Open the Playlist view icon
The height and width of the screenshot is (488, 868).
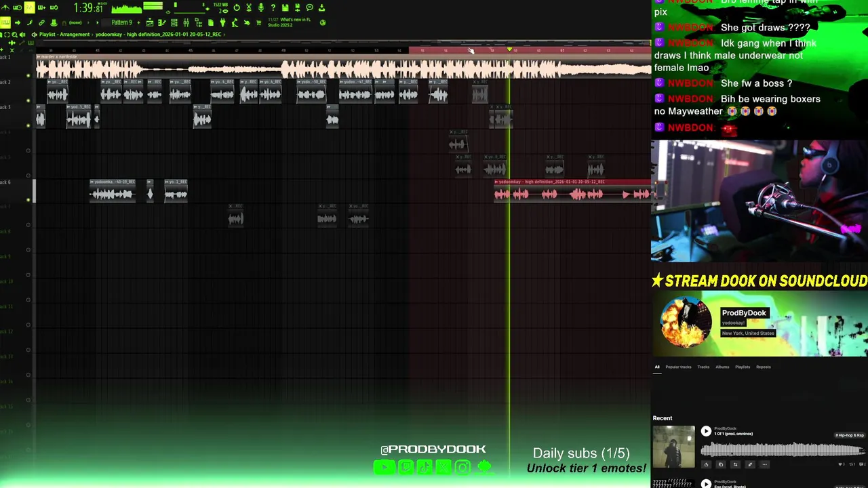point(150,22)
